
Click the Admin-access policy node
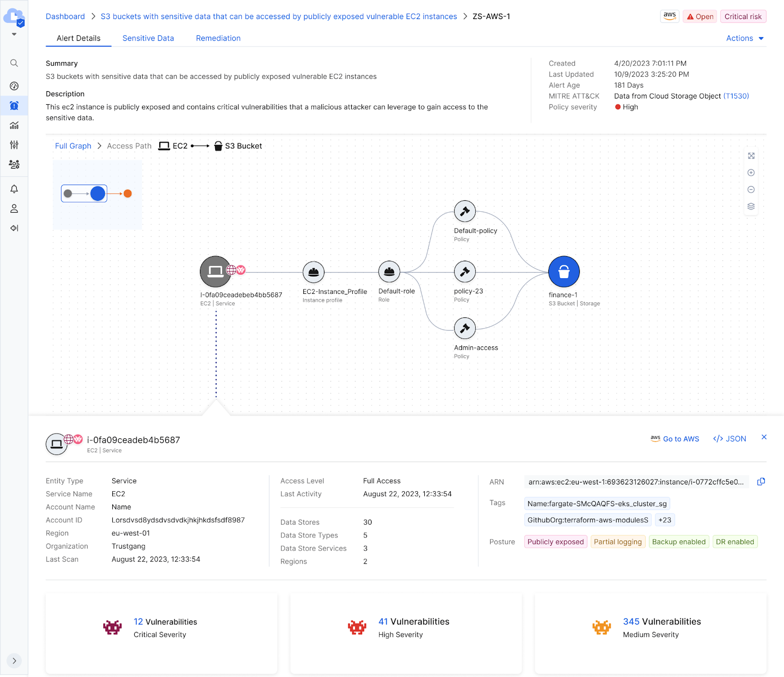(465, 328)
